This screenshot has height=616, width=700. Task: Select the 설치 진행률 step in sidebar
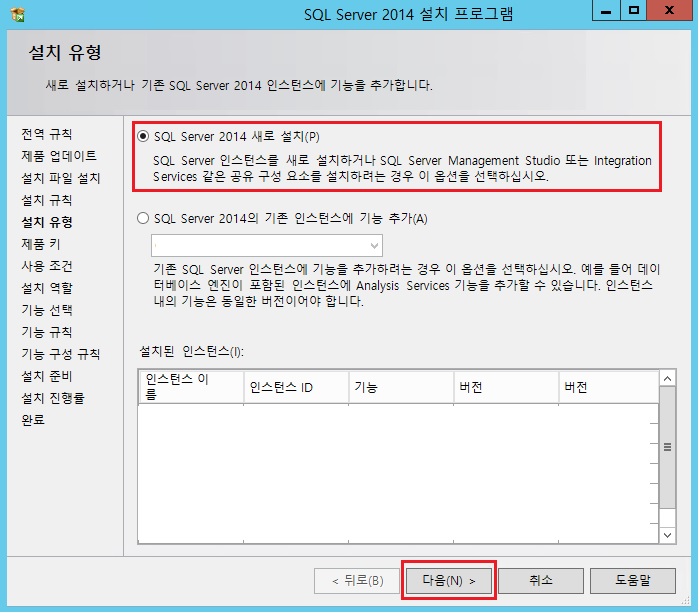(53, 398)
